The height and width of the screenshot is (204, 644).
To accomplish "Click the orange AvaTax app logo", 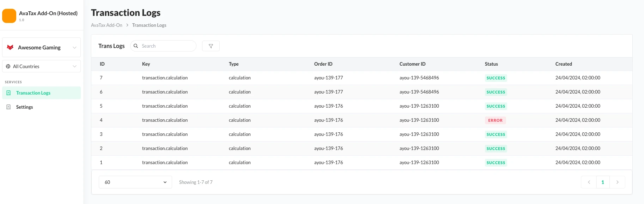I will pyautogui.click(x=9, y=16).
